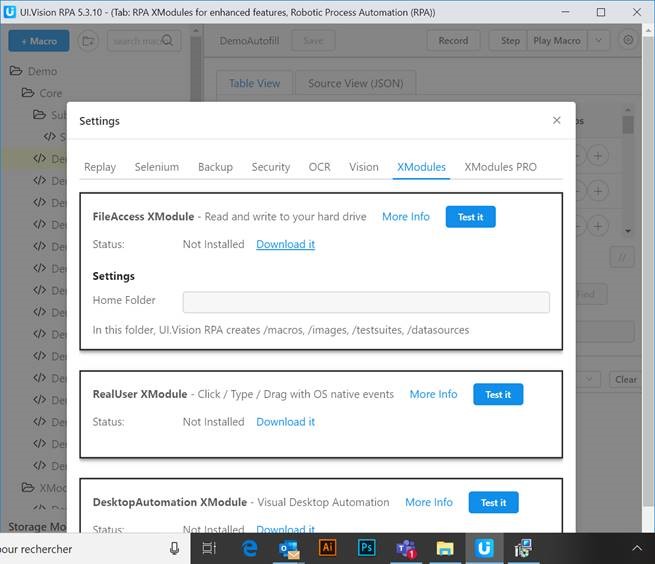Switch to Source View (JSON) tab

pyautogui.click(x=355, y=84)
